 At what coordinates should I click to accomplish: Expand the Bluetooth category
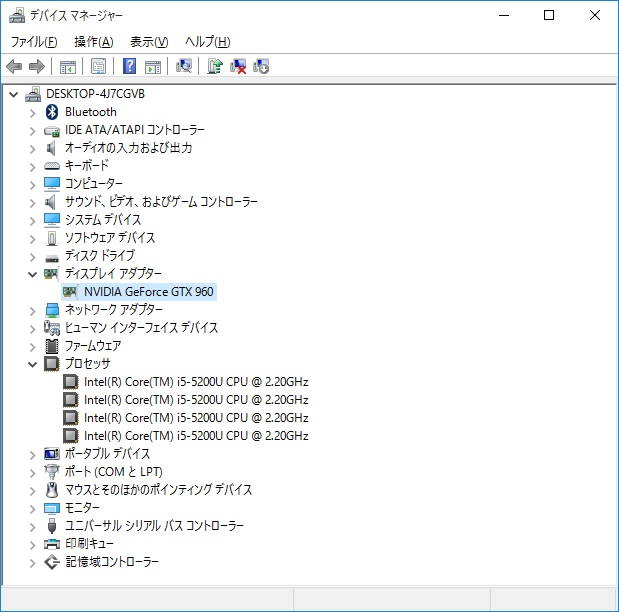pos(33,112)
